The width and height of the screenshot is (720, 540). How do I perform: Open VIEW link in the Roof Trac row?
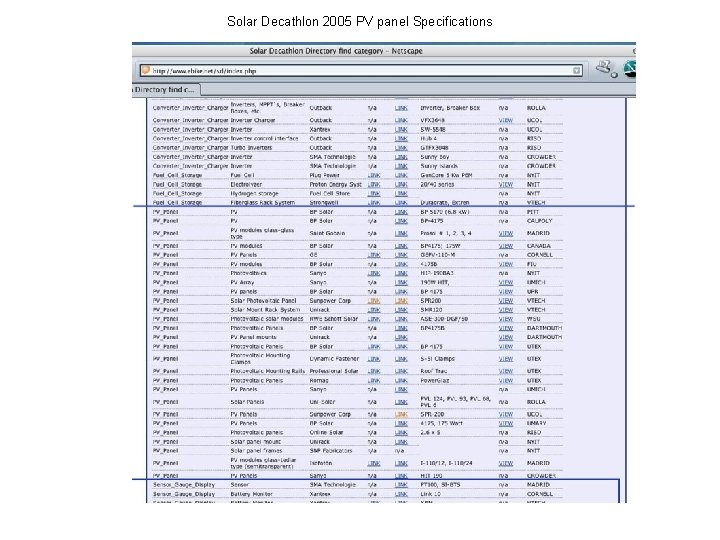(x=506, y=371)
